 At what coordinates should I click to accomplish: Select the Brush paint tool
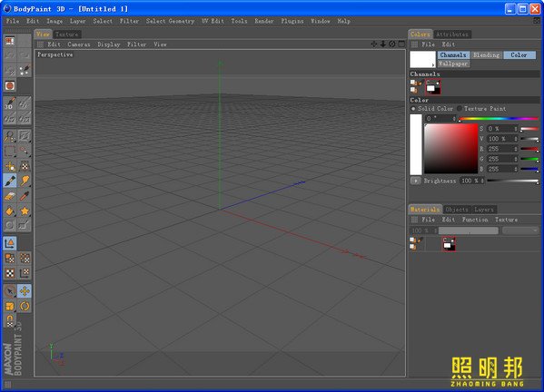click(10, 181)
